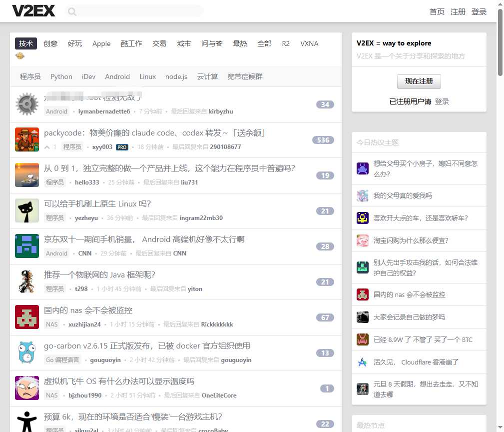Open the gear avatar of lymanbernadette6

tap(27, 104)
